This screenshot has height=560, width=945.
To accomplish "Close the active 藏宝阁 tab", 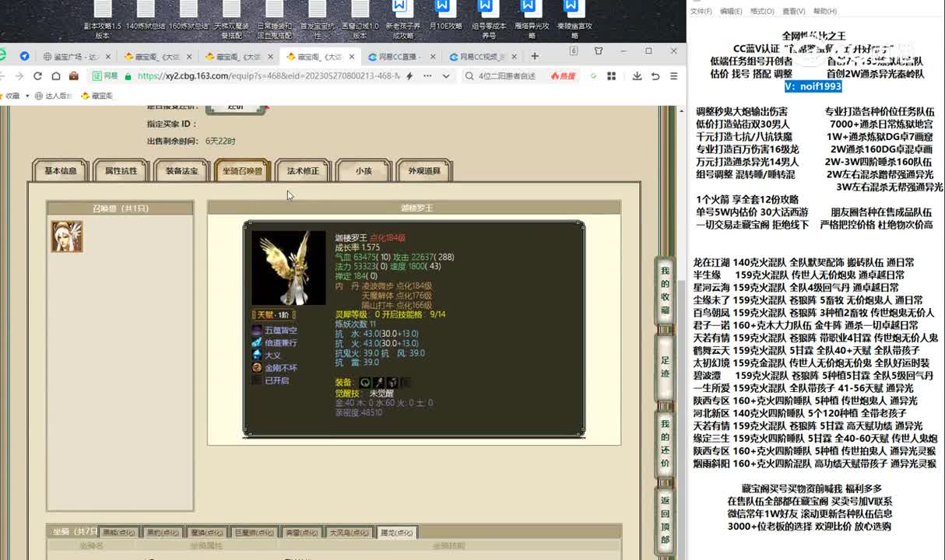I will pos(351,57).
